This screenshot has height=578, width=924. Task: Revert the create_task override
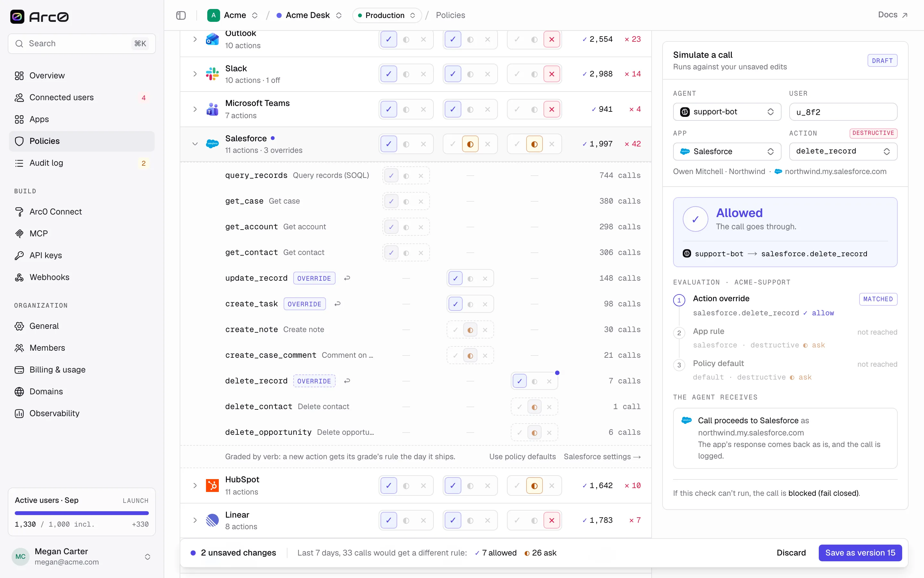tap(338, 304)
